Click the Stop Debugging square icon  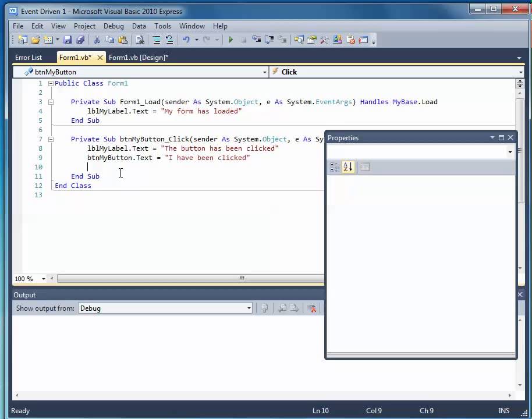pos(243,40)
